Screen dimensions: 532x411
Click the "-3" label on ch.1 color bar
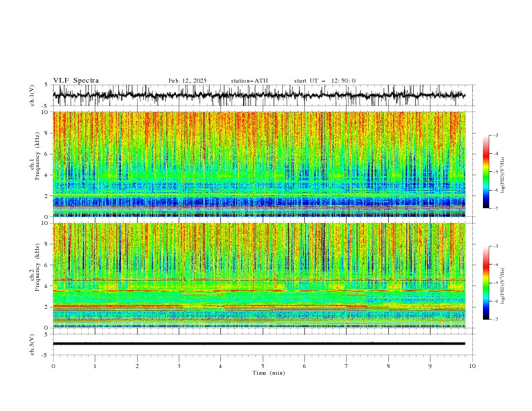tap(495, 135)
